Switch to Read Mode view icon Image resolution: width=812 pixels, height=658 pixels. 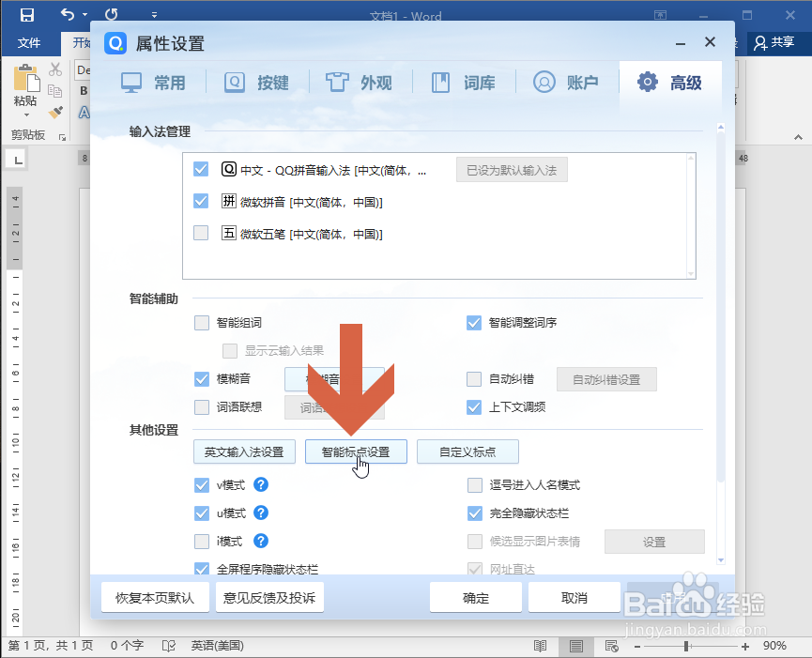click(x=540, y=646)
